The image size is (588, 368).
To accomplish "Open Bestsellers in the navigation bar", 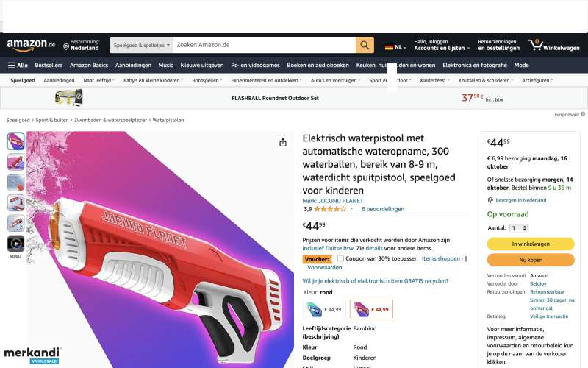I will [x=49, y=66].
